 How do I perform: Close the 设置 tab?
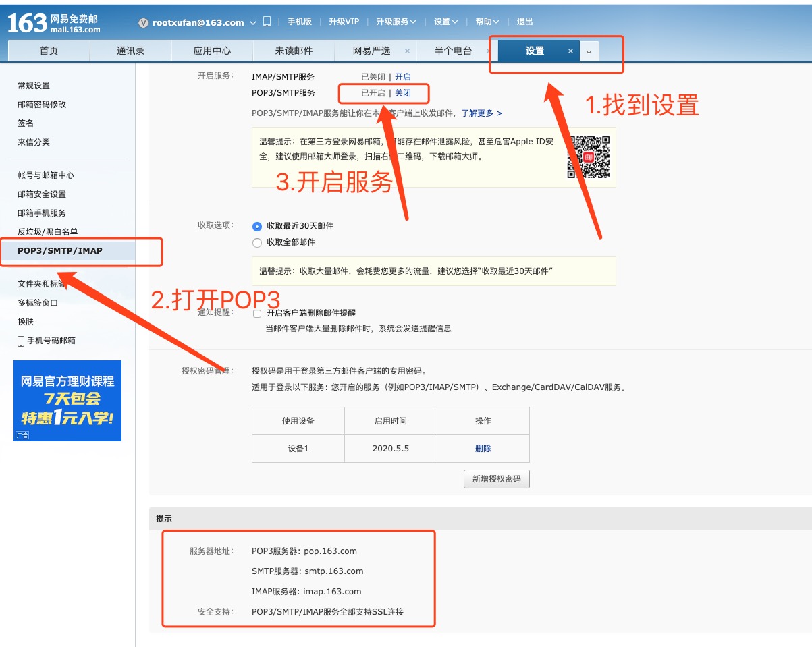tap(570, 51)
